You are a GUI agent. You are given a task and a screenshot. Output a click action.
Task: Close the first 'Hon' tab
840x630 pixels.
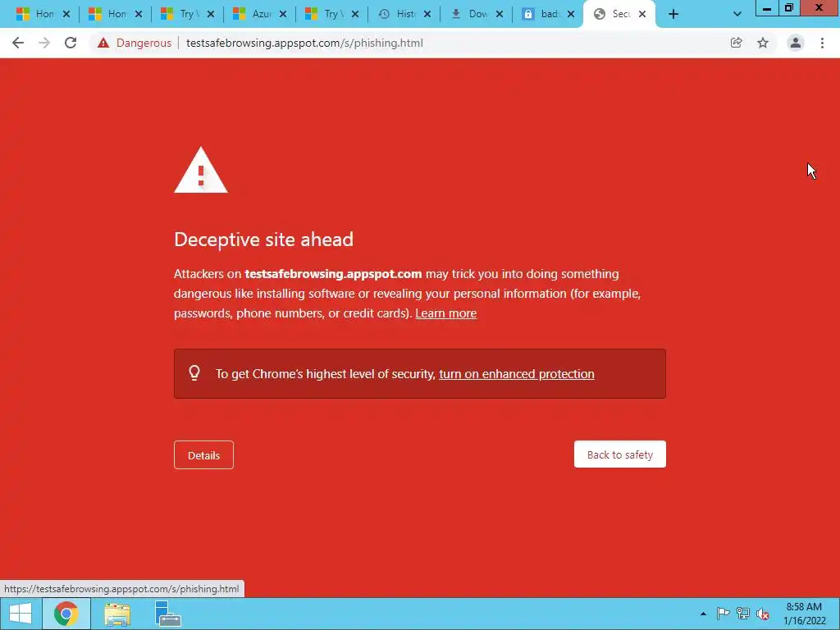[x=66, y=14]
